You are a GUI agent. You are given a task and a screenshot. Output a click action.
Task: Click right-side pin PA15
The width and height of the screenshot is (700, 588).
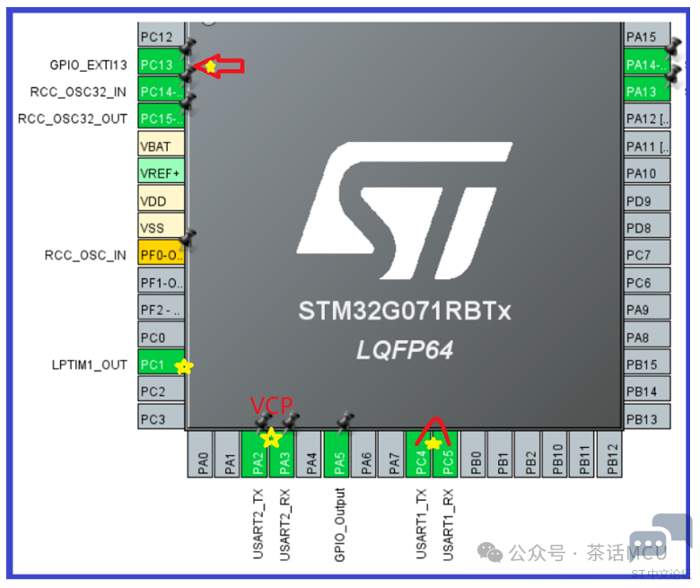[647, 34]
